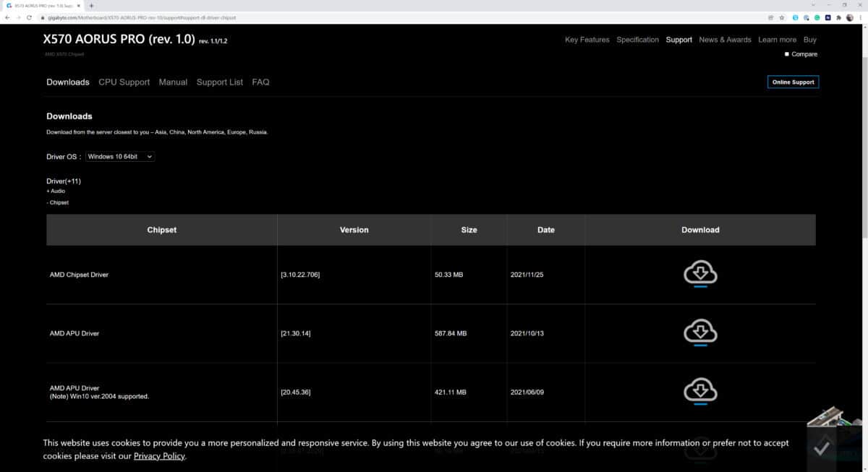
Task: Expand the Audio driver category
Action: 56,191
